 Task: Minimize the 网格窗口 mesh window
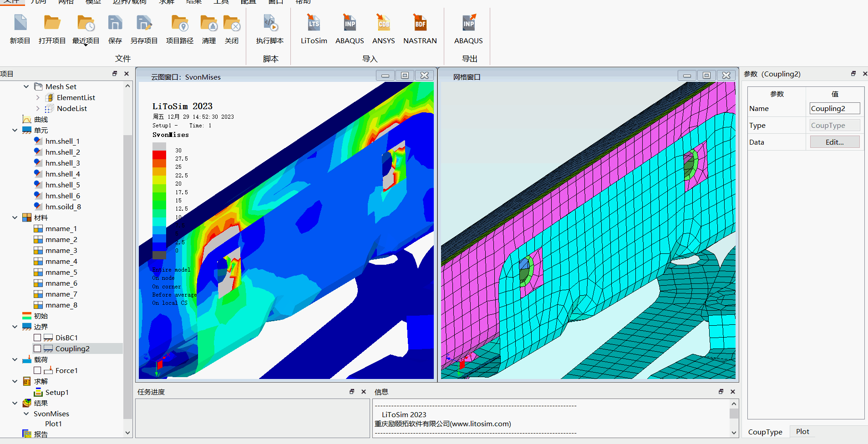click(687, 76)
